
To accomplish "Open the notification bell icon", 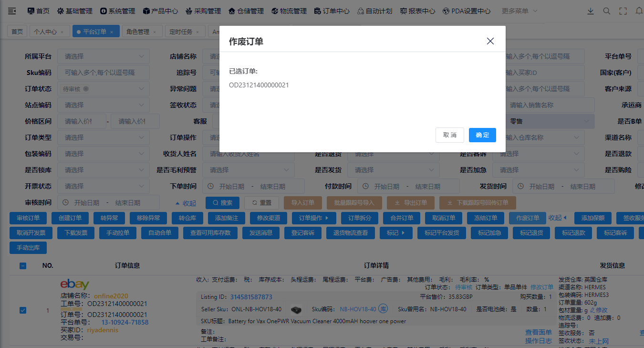I will [x=639, y=11].
